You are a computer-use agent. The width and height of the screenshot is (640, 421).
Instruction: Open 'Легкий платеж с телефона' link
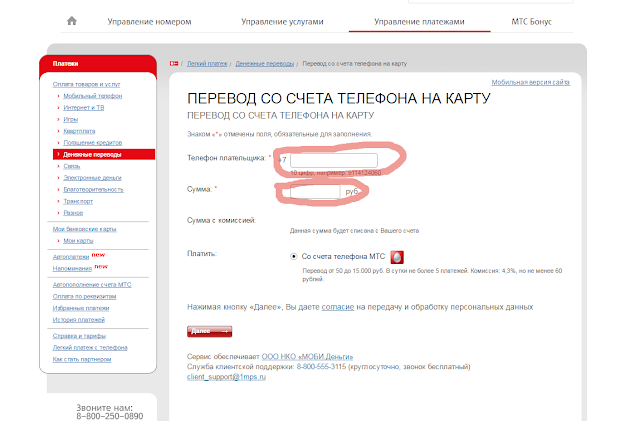tap(90, 347)
